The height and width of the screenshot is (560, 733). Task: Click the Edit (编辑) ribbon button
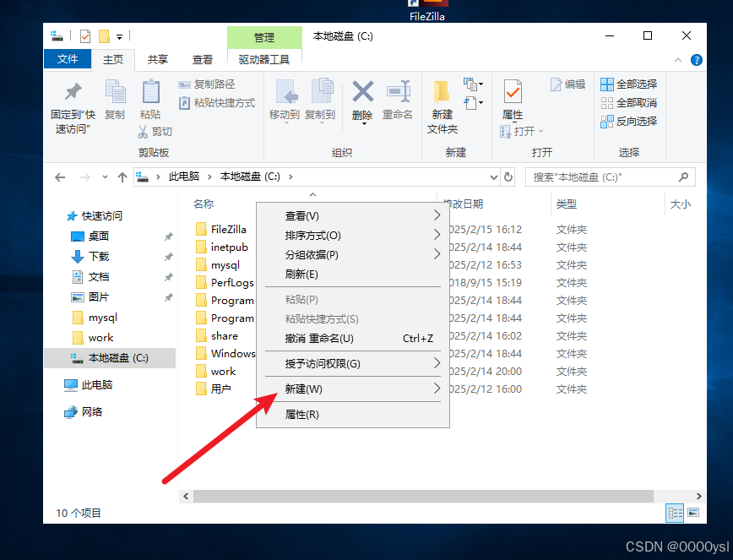click(568, 84)
